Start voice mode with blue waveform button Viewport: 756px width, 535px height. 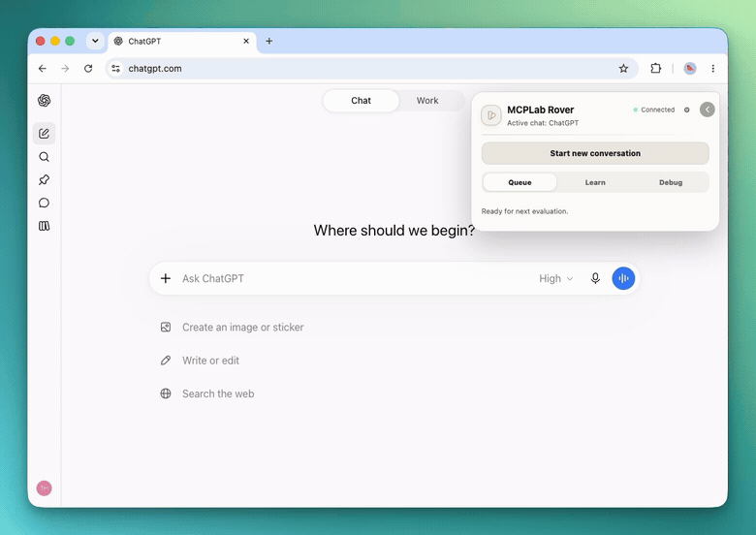pyautogui.click(x=623, y=278)
